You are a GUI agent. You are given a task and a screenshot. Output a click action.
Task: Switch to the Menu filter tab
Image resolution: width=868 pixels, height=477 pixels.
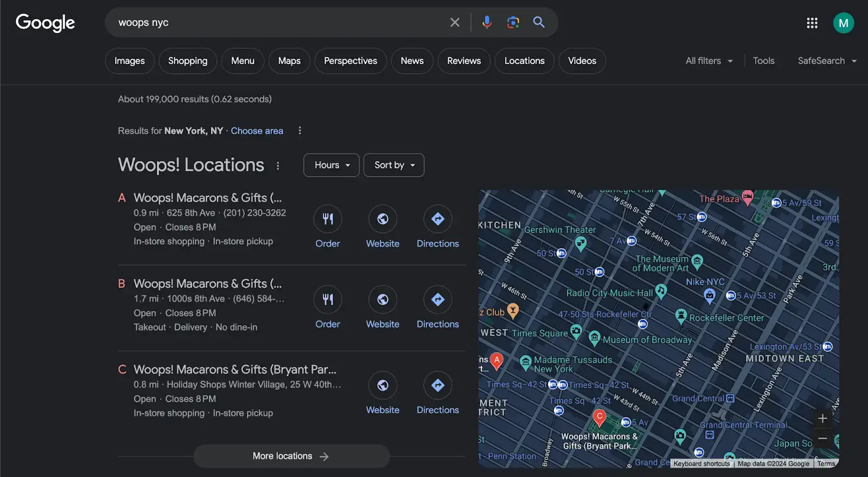point(242,61)
